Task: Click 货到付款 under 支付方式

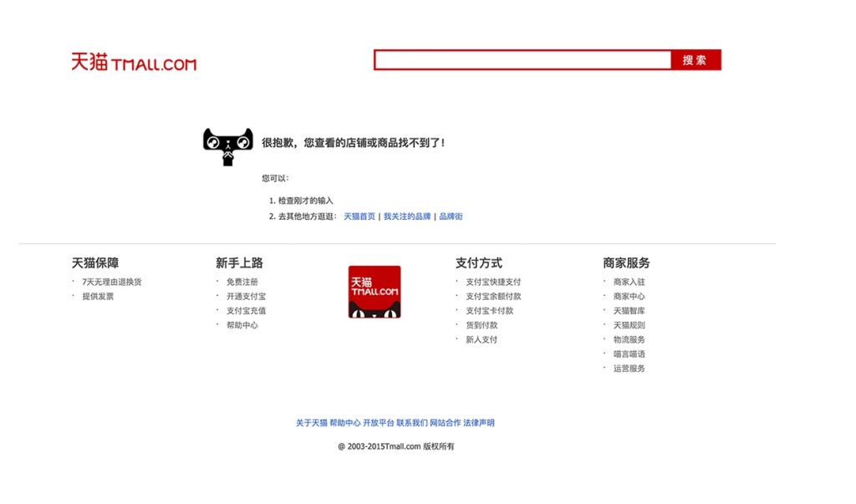Action: pos(481,325)
